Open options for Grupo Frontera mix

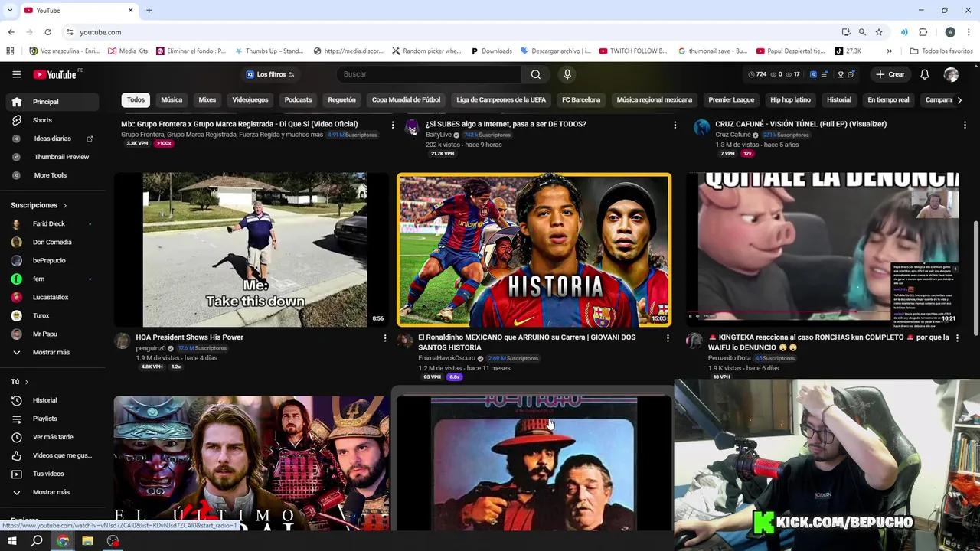[x=393, y=124]
